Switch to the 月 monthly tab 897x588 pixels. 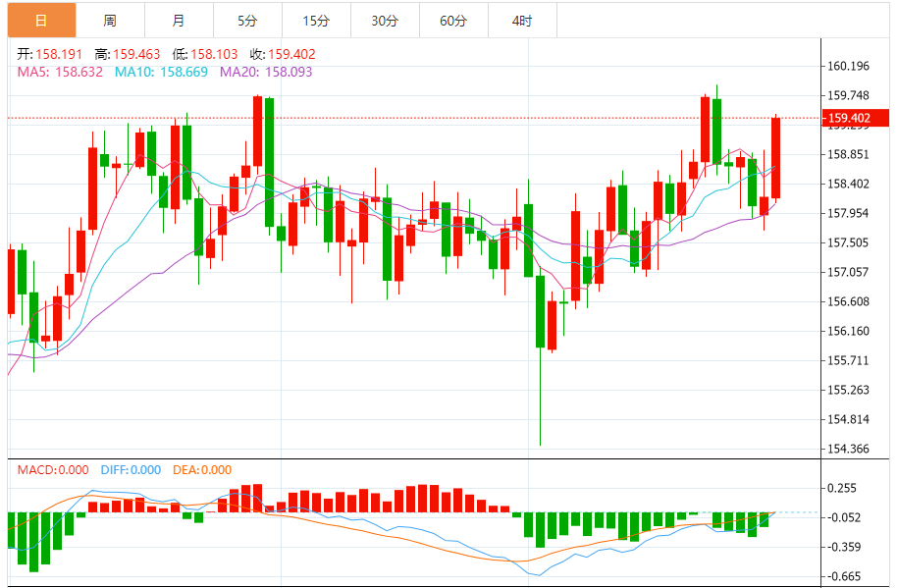(x=179, y=21)
